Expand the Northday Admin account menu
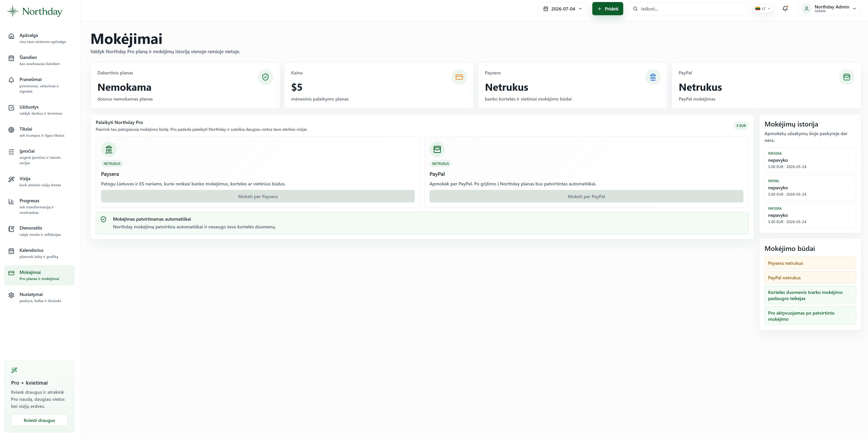 829,9
